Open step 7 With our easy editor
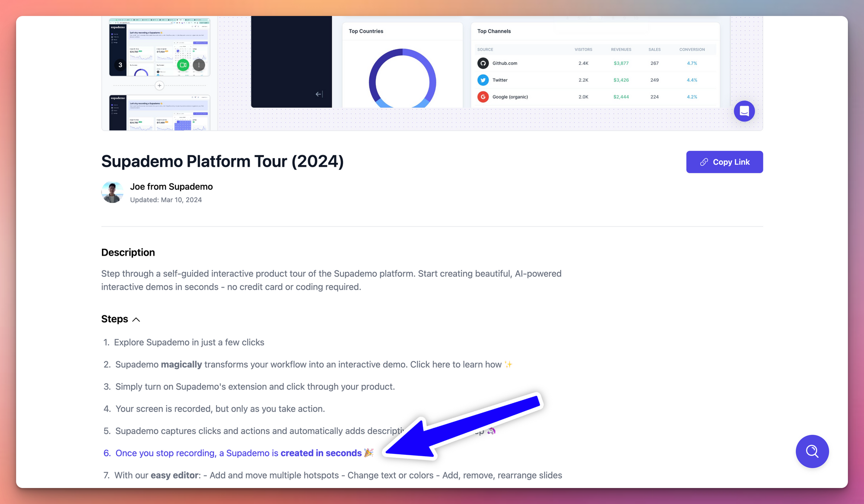Viewport: 864px width, 504px height. click(x=333, y=475)
